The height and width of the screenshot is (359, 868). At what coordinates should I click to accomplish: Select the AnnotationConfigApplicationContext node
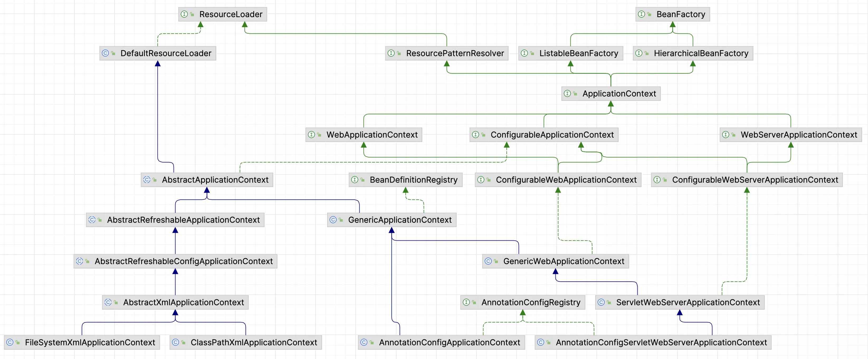[x=441, y=342]
